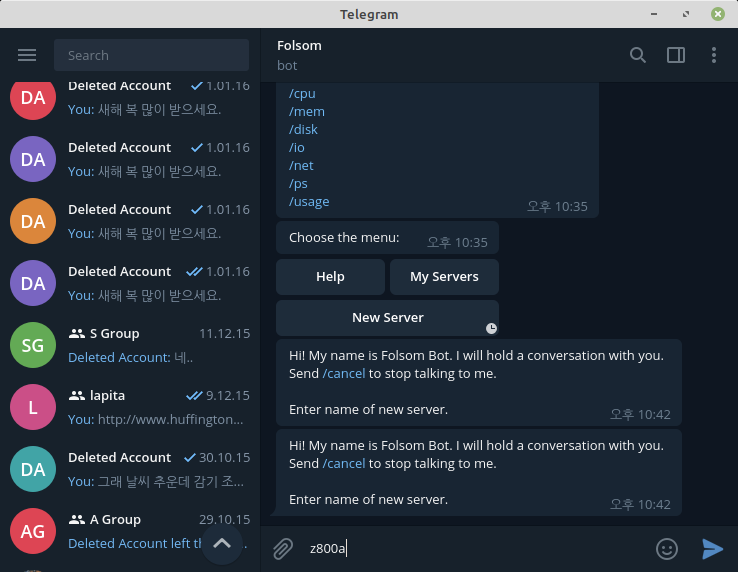The height and width of the screenshot is (572, 738).
Task: Toggle the right side info panel
Action: pyautogui.click(x=675, y=55)
